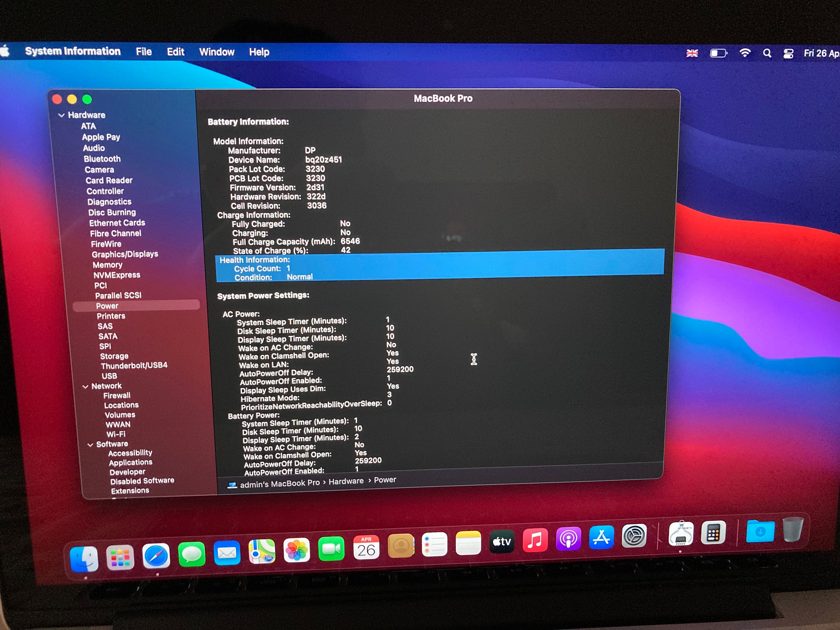The width and height of the screenshot is (840, 630).
Task: Select Storage in the sidebar
Action: pos(114,356)
